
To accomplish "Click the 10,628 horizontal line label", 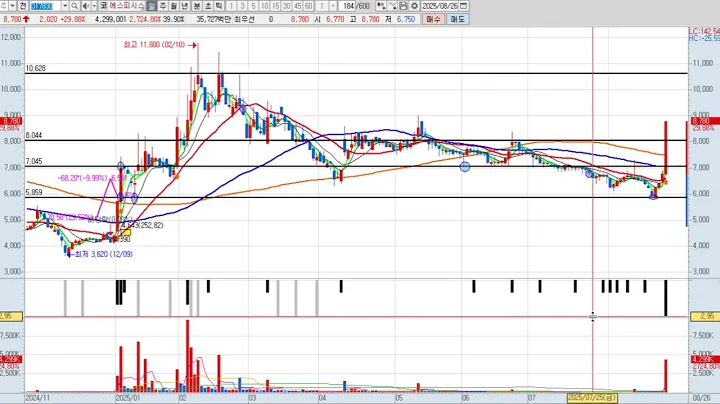I will pos(36,68).
